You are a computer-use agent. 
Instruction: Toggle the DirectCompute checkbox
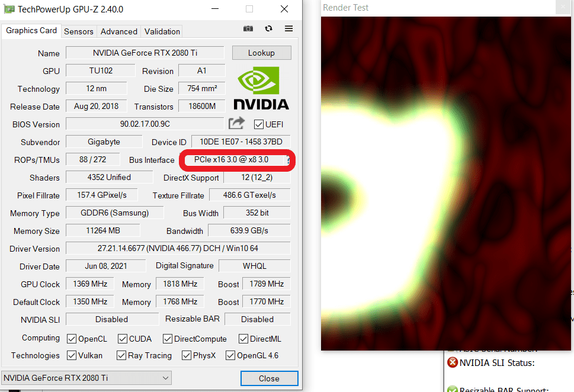pos(168,339)
